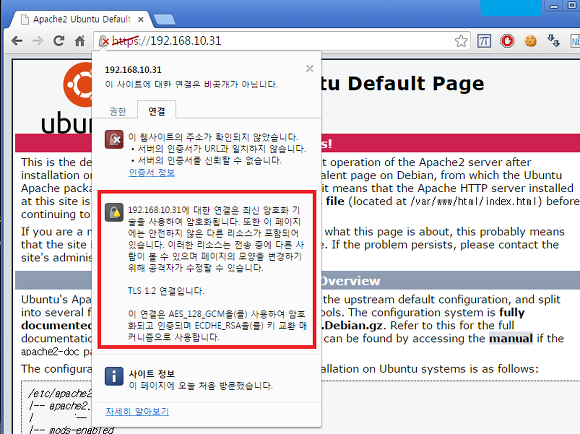
Task: Click the double down-arrow extension icon
Action: coord(553,41)
